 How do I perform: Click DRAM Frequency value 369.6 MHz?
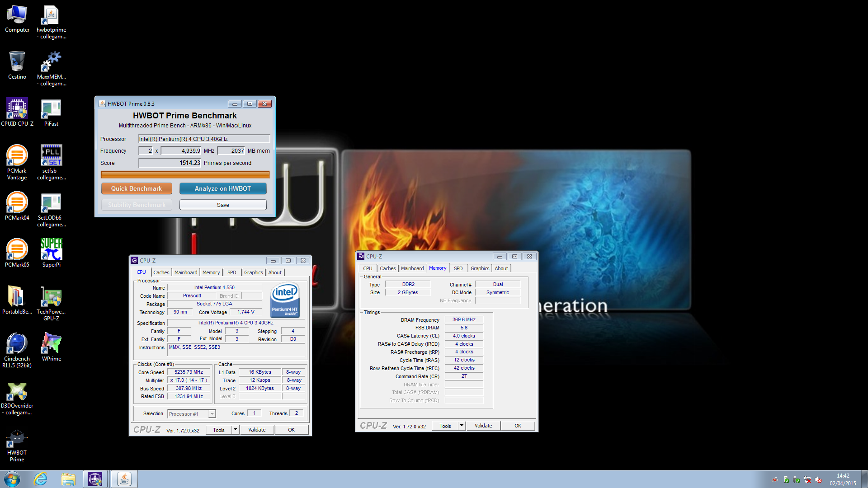[464, 319]
